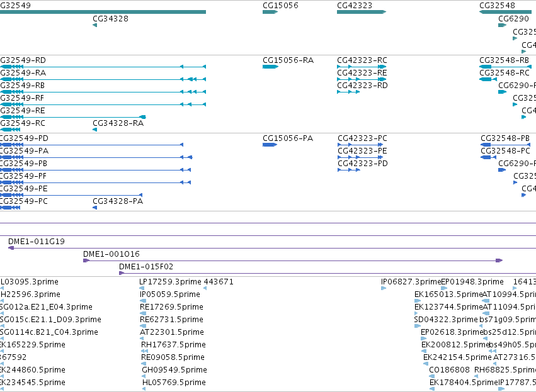Click the G32549-RE transcript label
Screen dimensions: 536x392
click(23, 111)
